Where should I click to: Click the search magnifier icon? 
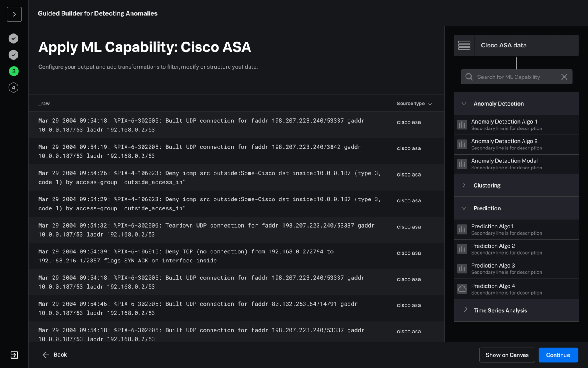pyautogui.click(x=469, y=77)
